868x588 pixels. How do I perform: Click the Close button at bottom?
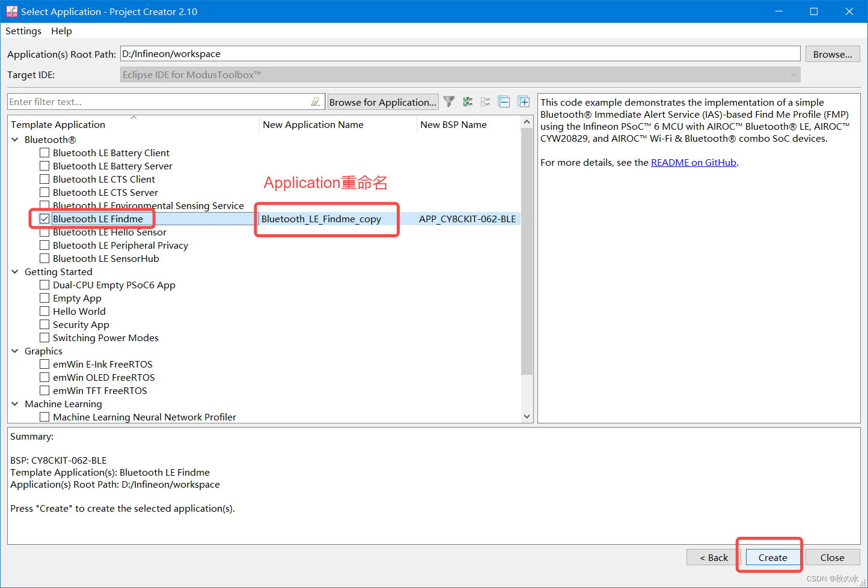point(833,557)
